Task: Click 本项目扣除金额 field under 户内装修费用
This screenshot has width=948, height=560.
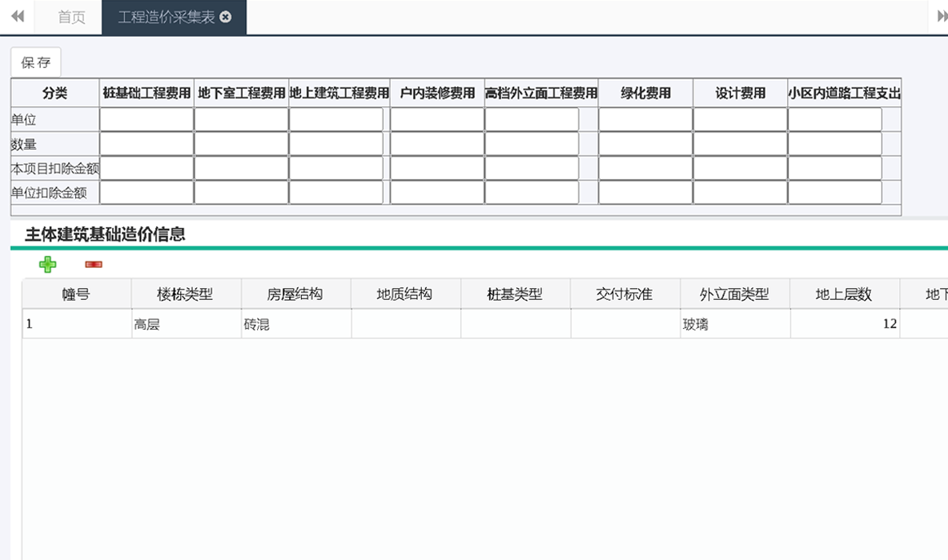Action: [x=437, y=168]
